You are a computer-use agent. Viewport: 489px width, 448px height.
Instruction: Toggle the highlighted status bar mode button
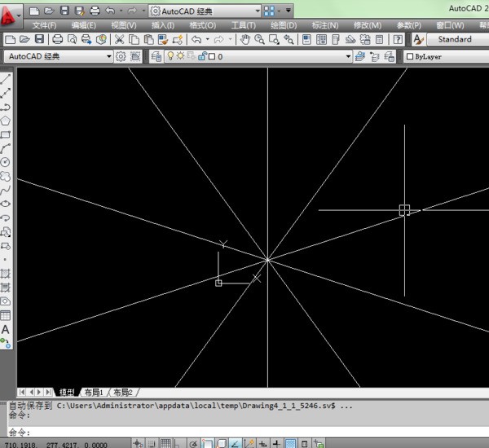click(x=291, y=443)
